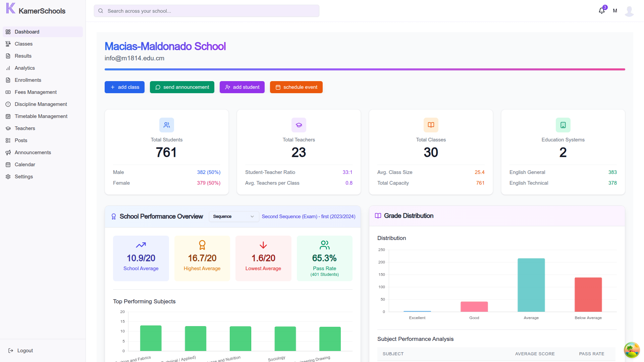Open the Dashboard sidebar icon
Image resolution: width=644 pixels, height=362 pixels.
click(x=8, y=32)
